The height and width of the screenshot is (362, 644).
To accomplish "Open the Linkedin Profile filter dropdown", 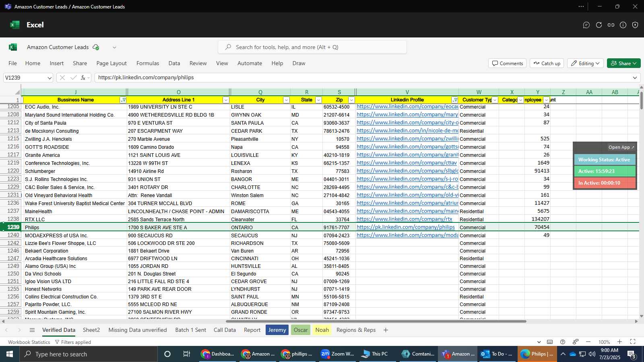I will [x=455, y=100].
